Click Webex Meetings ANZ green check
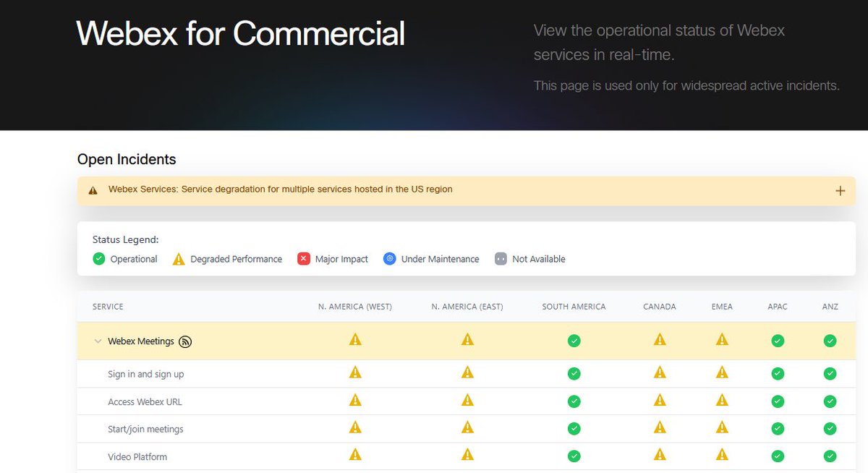 tap(830, 341)
